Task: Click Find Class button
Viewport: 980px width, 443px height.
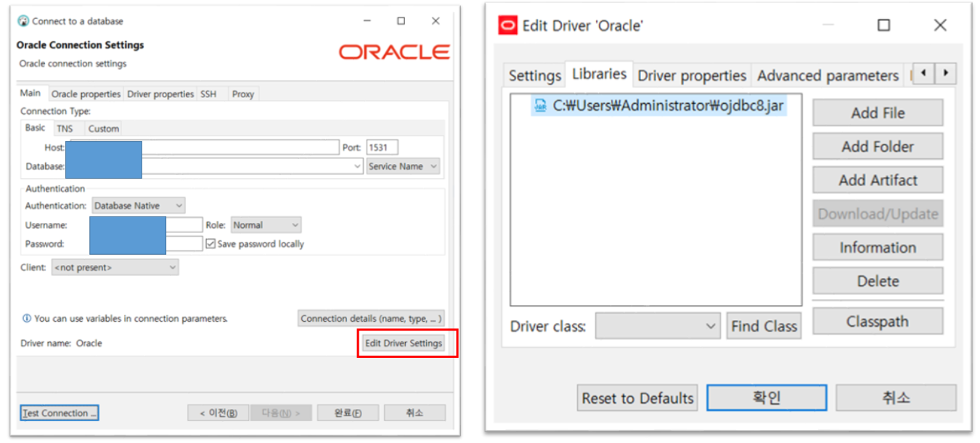Action: tap(764, 327)
